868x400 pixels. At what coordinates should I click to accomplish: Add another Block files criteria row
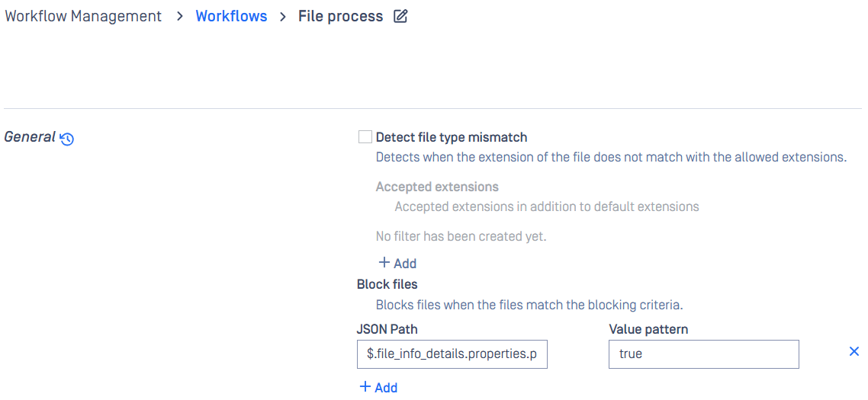[x=378, y=387]
